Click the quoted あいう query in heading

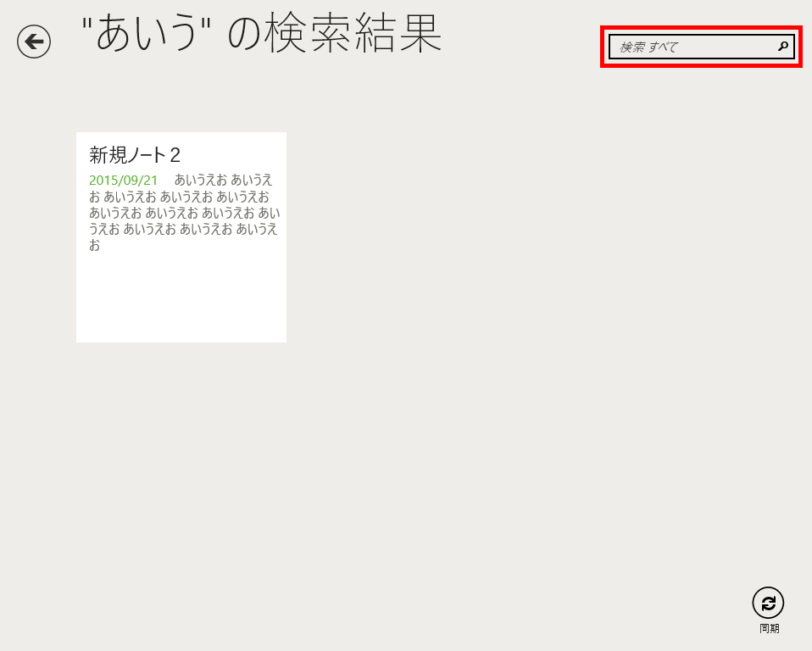(146, 32)
